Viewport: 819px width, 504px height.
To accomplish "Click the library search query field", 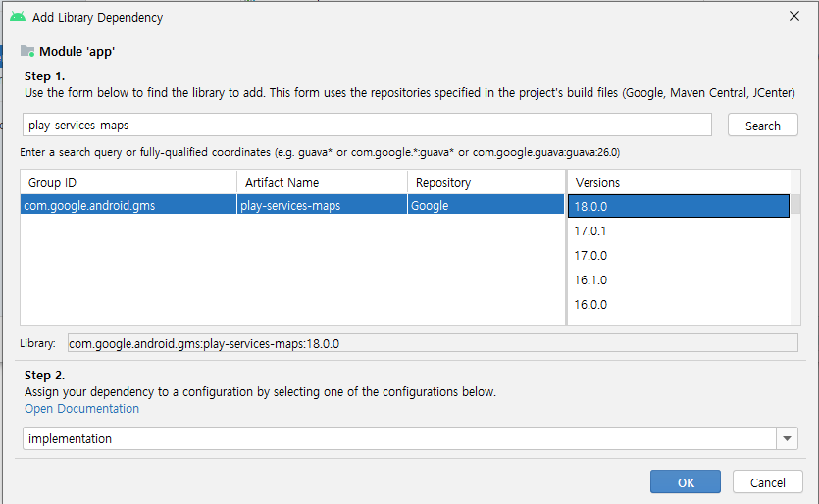I will pyautogui.click(x=367, y=125).
